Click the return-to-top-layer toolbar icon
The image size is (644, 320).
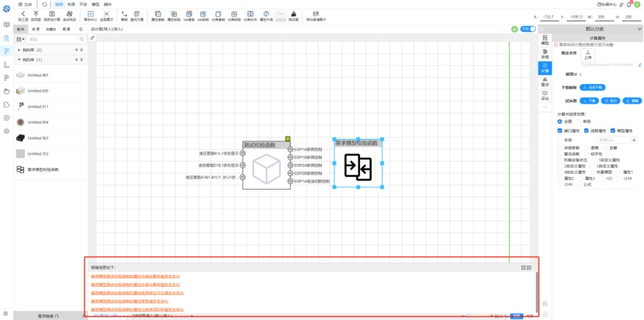click(x=36, y=16)
